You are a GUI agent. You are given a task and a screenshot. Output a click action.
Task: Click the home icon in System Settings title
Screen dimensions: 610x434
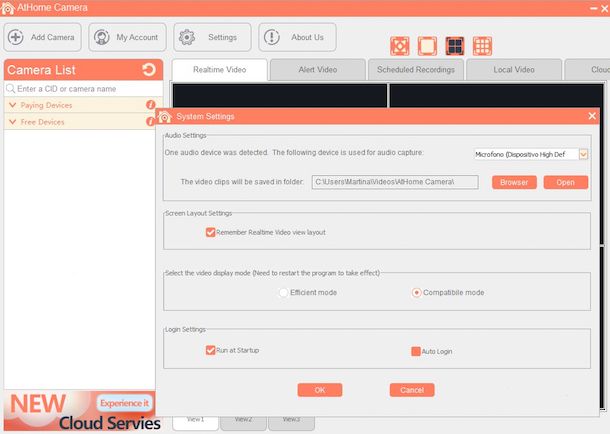point(165,116)
